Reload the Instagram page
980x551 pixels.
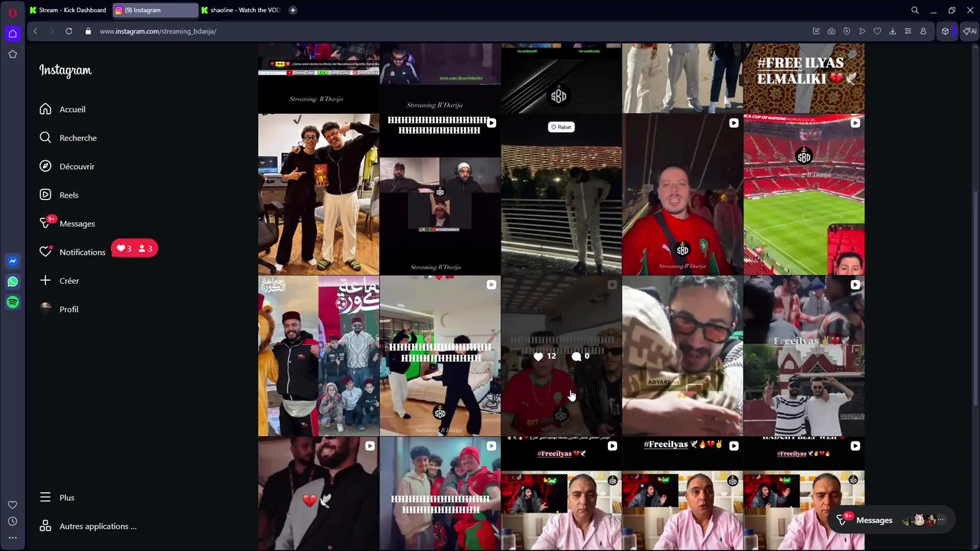69,31
